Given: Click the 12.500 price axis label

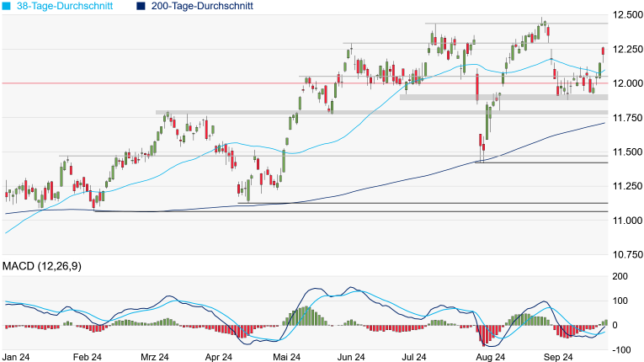Looking at the screenshot, I should click(x=628, y=15).
